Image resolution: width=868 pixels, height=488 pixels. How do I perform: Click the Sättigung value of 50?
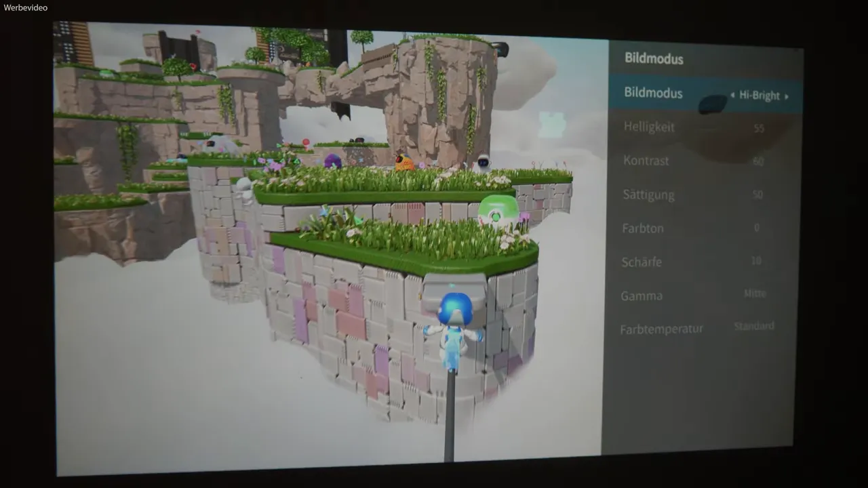[x=757, y=195]
